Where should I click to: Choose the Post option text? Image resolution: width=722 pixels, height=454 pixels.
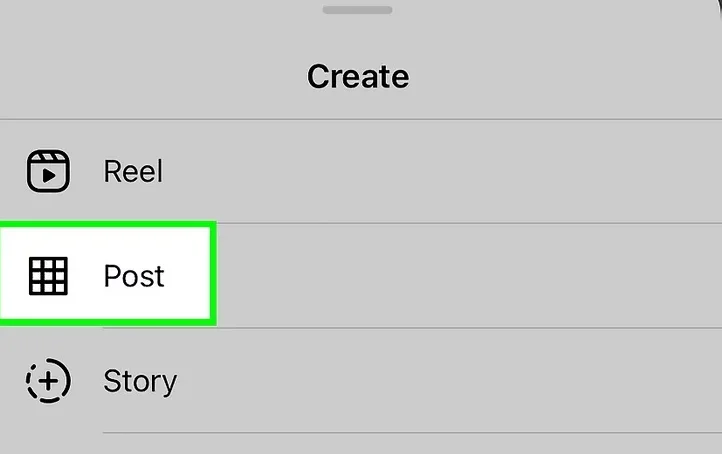pos(134,275)
